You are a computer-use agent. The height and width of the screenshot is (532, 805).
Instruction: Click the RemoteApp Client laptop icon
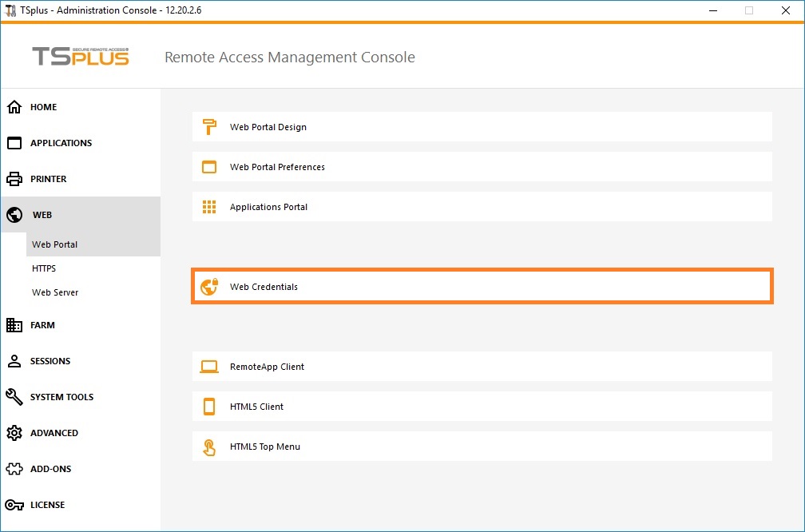point(209,367)
